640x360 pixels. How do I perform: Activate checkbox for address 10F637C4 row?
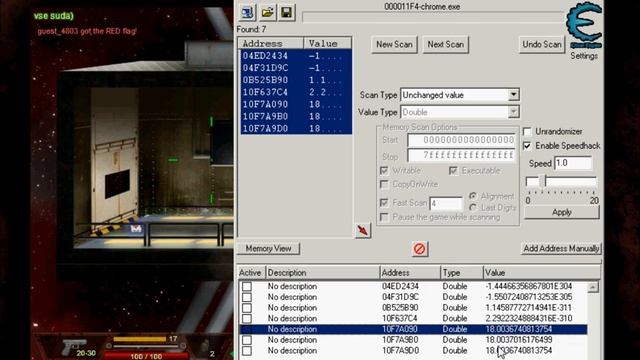[247, 318]
